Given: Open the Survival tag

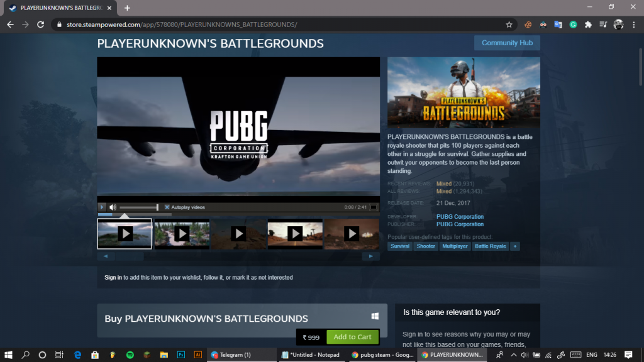Looking at the screenshot, I should click(x=399, y=246).
